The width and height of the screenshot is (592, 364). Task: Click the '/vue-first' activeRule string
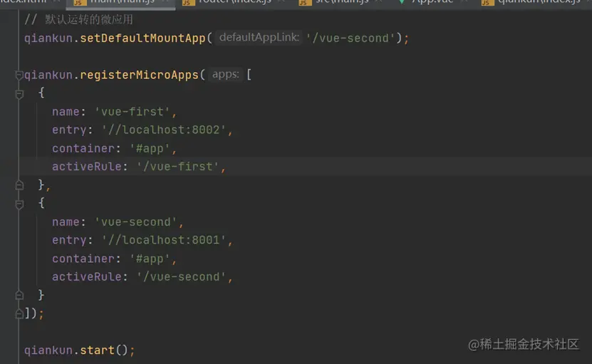tap(178, 167)
